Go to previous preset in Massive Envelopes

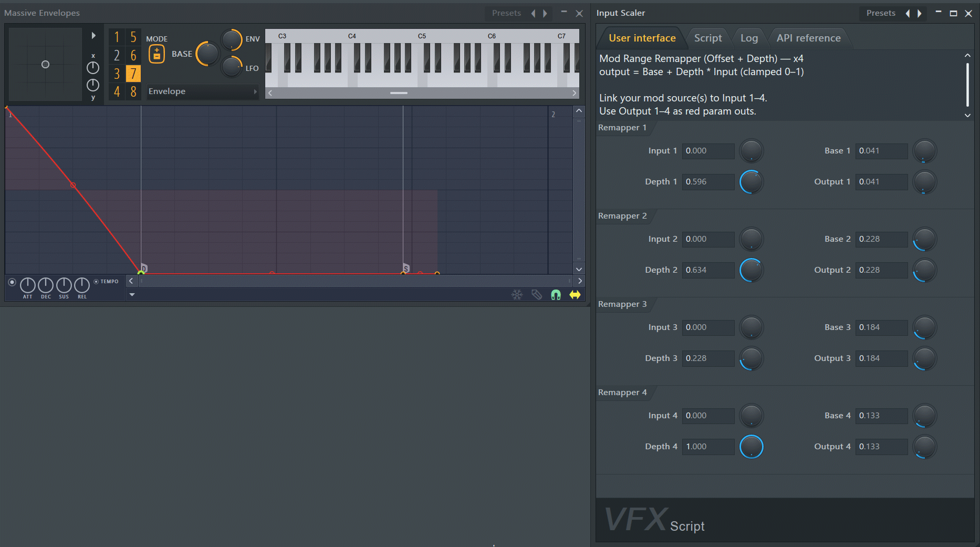(x=534, y=14)
